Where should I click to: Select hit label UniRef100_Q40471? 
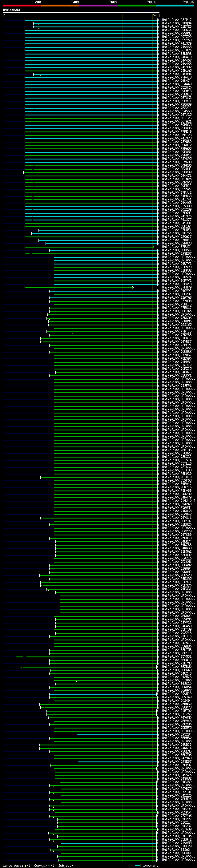tap(176, 176)
